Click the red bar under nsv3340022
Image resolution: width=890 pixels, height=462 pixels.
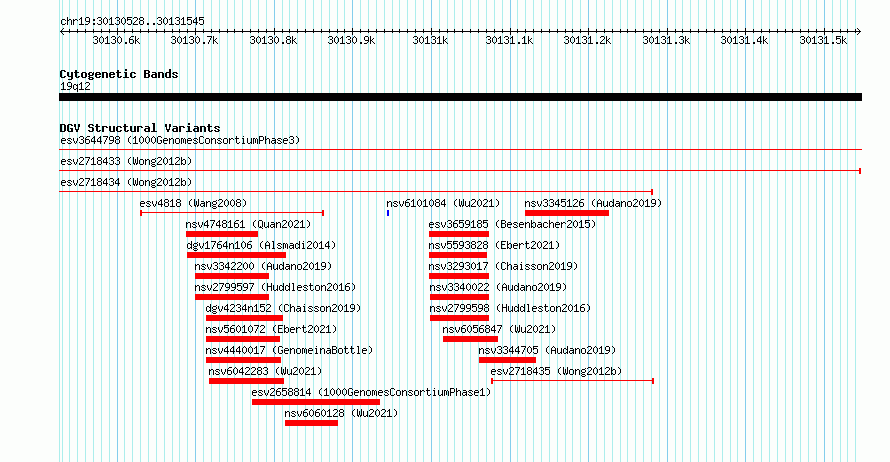coord(460,297)
